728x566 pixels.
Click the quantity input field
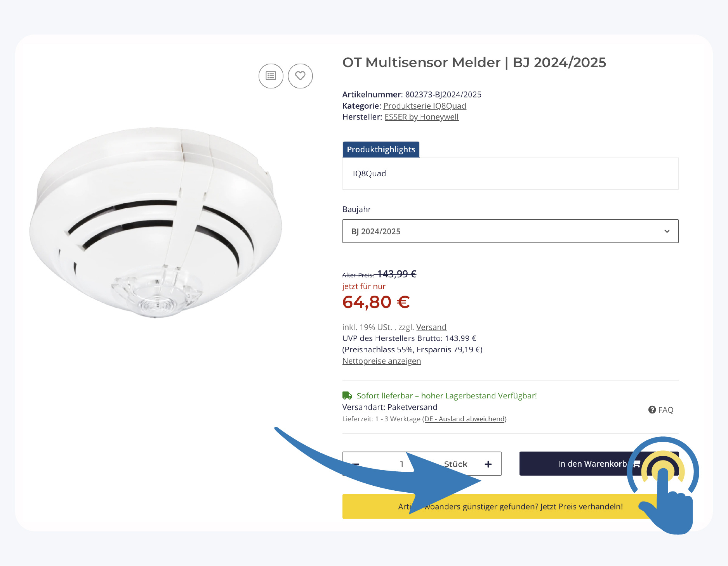point(402,464)
